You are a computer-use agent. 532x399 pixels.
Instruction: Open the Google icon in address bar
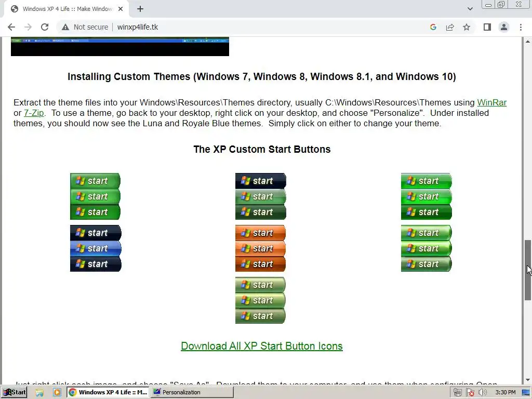click(433, 27)
